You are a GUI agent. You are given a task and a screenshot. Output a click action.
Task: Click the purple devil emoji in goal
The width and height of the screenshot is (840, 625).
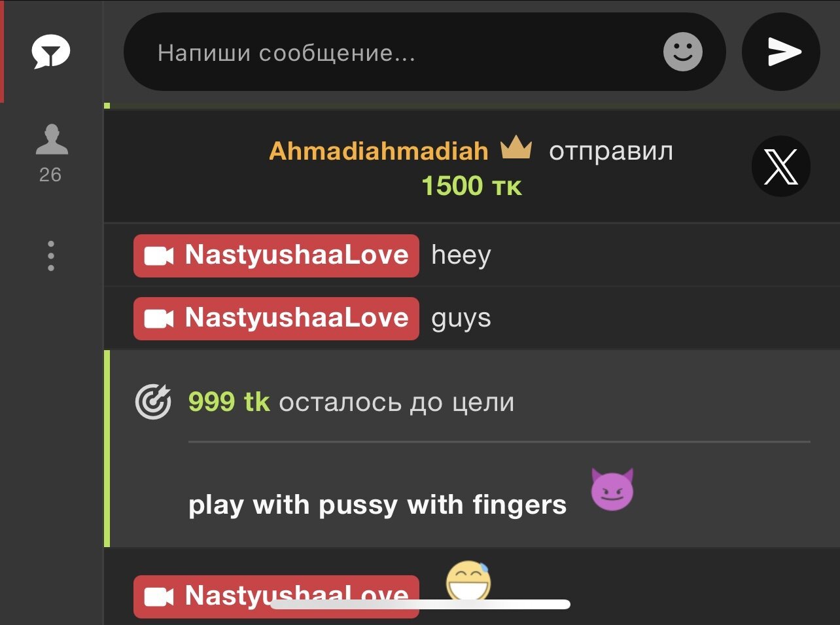click(612, 489)
